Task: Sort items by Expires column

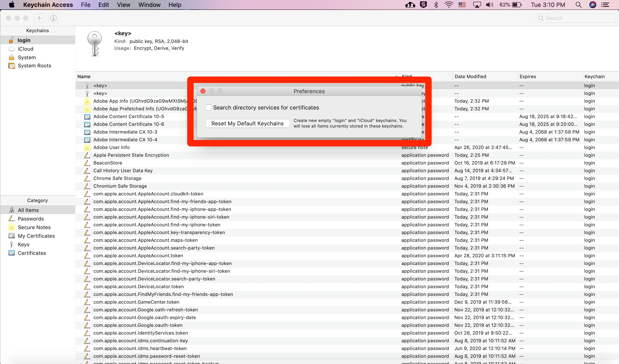Action: tap(528, 76)
